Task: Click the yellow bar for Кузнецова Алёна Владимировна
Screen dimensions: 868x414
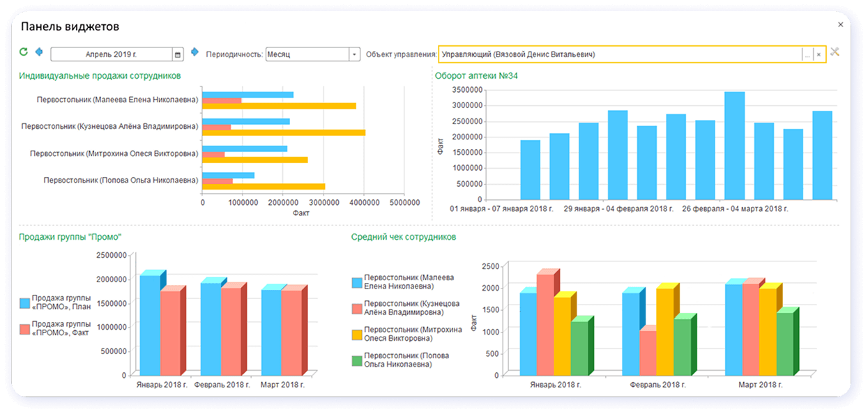Action: point(284,132)
